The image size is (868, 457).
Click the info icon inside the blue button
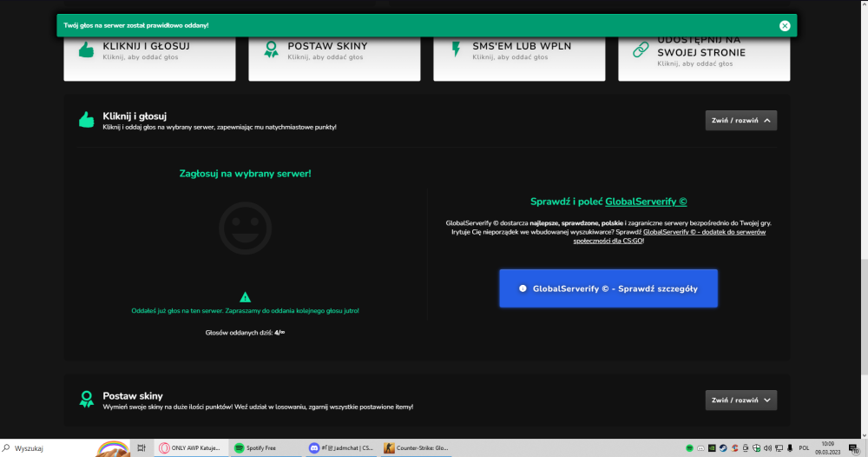coord(523,288)
